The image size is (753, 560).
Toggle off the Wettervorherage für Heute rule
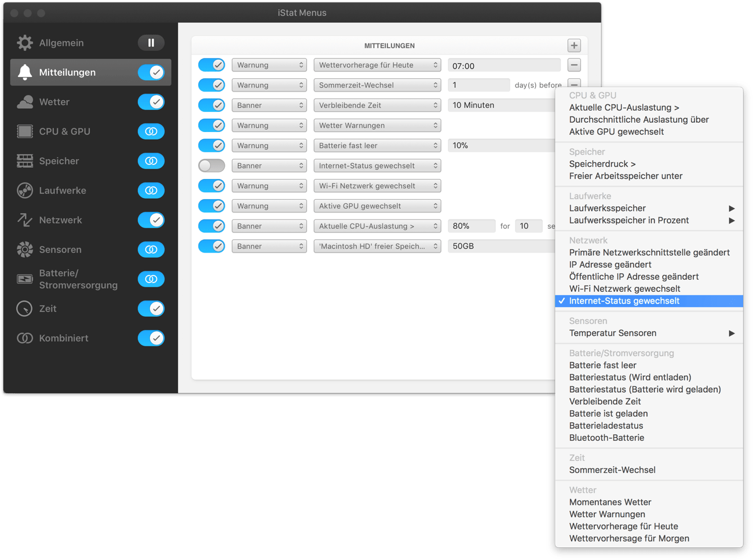click(x=211, y=65)
